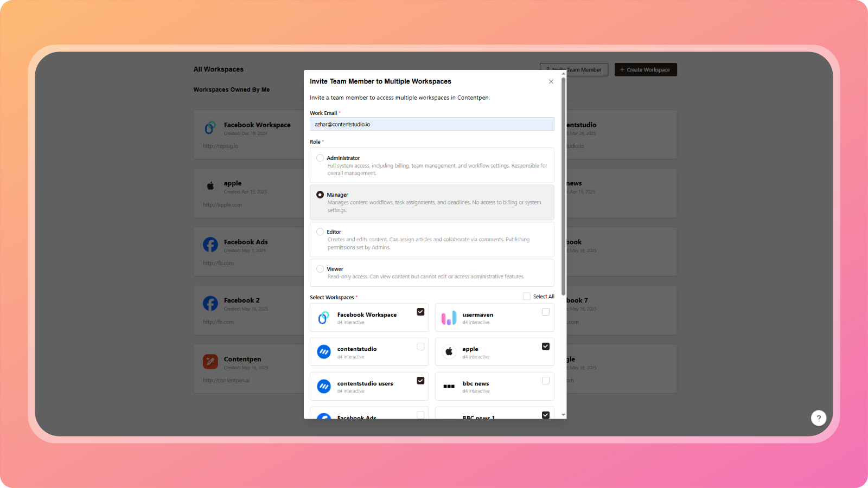
Task: Click 'Created: Dec 19, 2024' text
Action: (246, 133)
